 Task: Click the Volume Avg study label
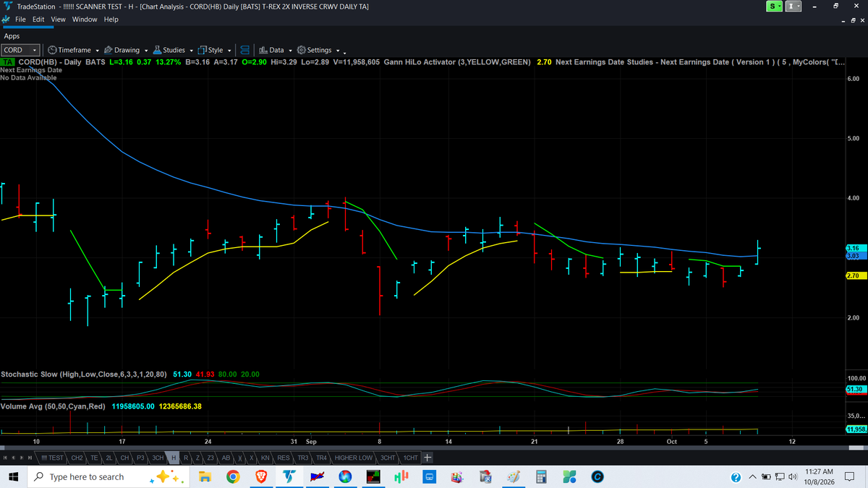click(54, 406)
